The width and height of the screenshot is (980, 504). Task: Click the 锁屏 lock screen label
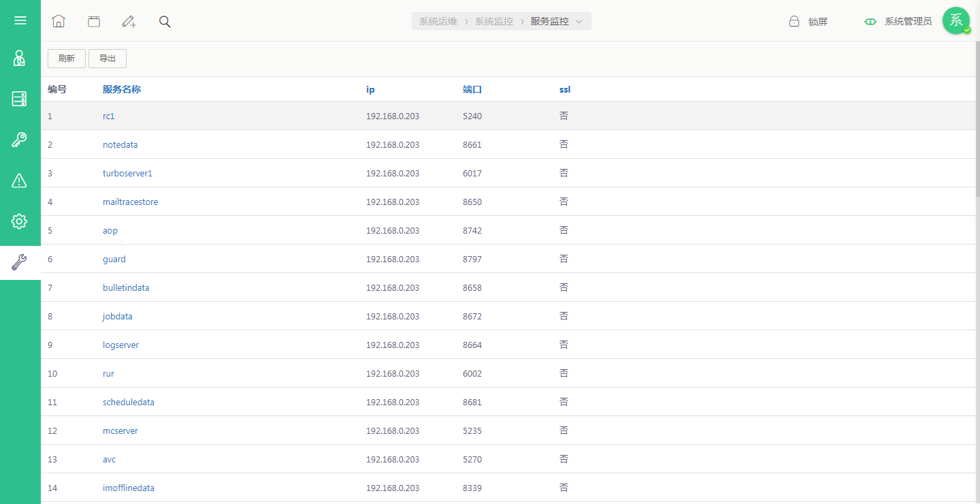click(818, 22)
